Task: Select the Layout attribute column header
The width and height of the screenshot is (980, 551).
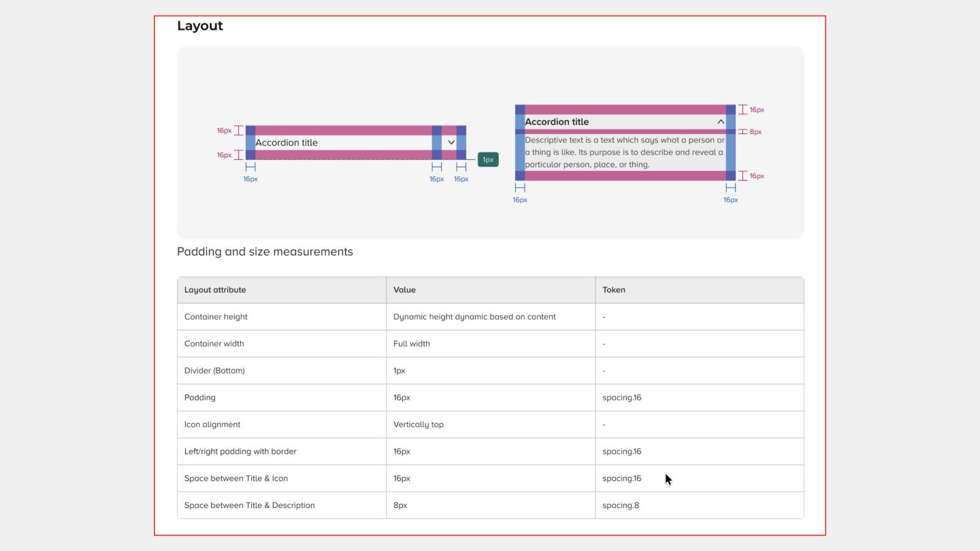Action: coord(215,290)
